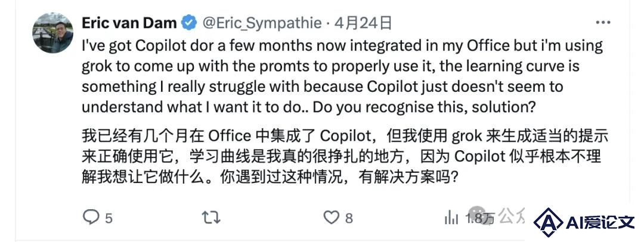Click the @Eric_Sympathie handle
Viewport: 644px width, 242px height.
point(262,23)
